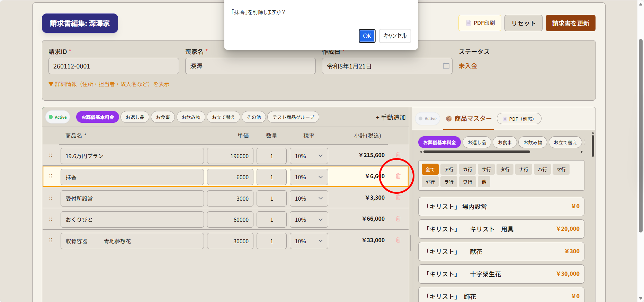This screenshot has width=644, height=302.
Task: Click キャンセル in the delete dialog
Action: coord(395,36)
